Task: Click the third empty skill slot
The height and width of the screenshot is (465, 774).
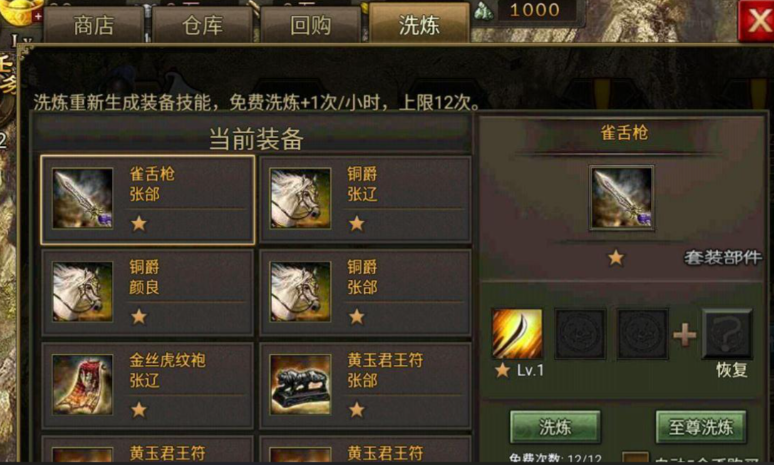Action: pyautogui.click(x=643, y=334)
